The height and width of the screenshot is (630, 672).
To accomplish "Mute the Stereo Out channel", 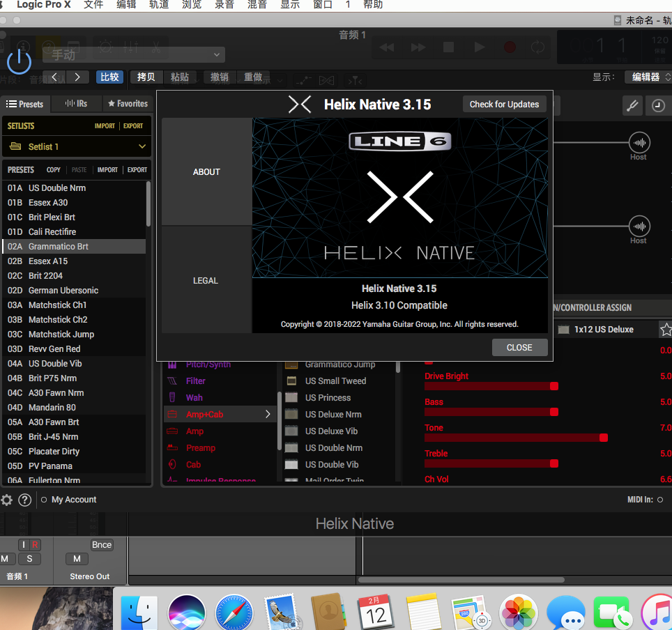I will (77, 559).
